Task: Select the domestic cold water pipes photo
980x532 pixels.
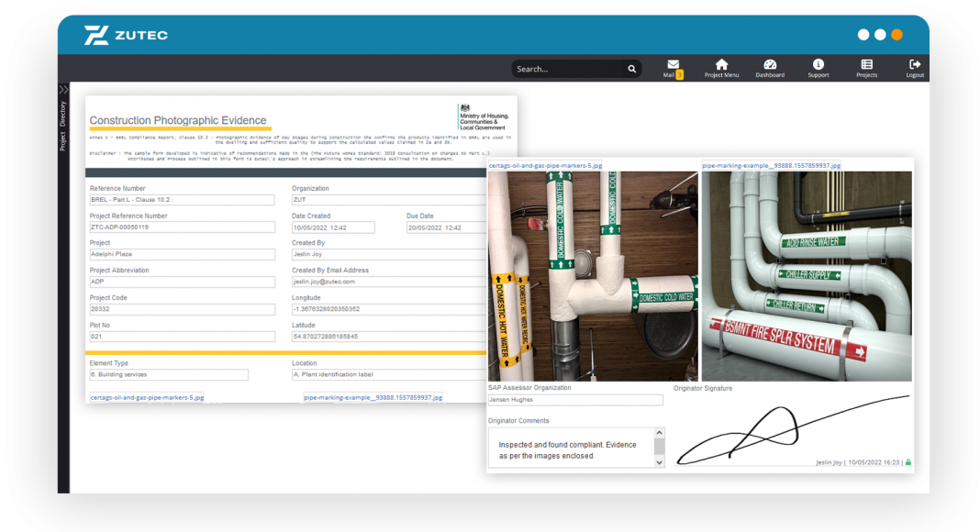Action: pyautogui.click(x=593, y=275)
